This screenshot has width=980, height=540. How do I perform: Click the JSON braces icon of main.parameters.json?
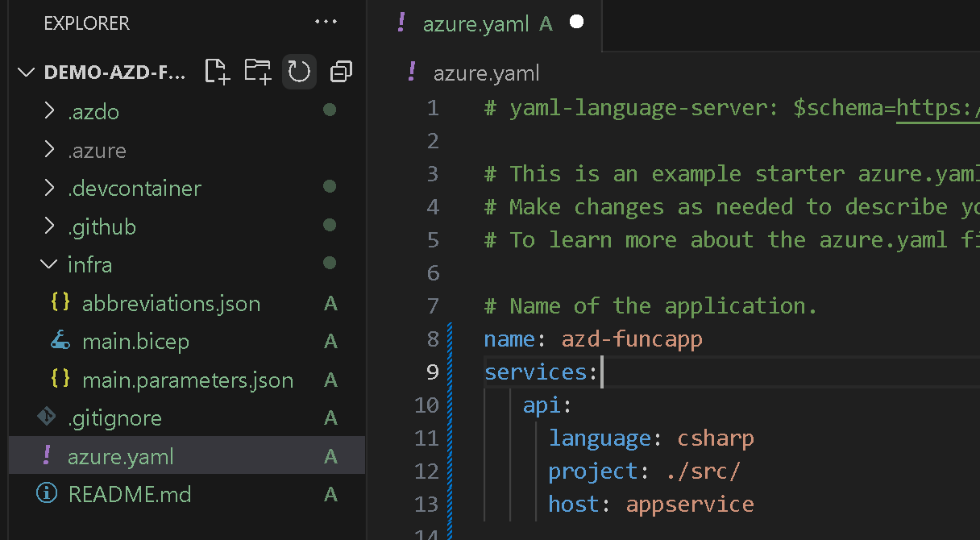pyautogui.click(x=60, y=380)
